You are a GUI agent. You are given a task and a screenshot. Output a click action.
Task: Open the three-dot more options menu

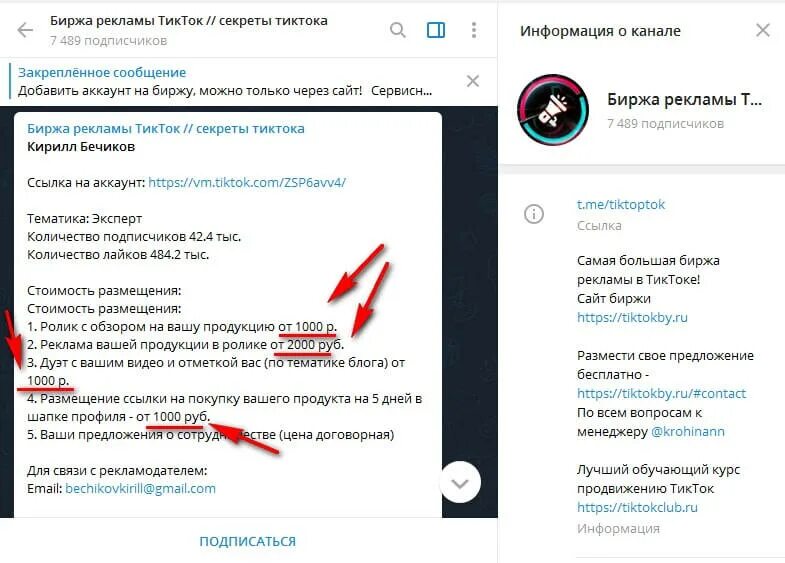(474, 30)
